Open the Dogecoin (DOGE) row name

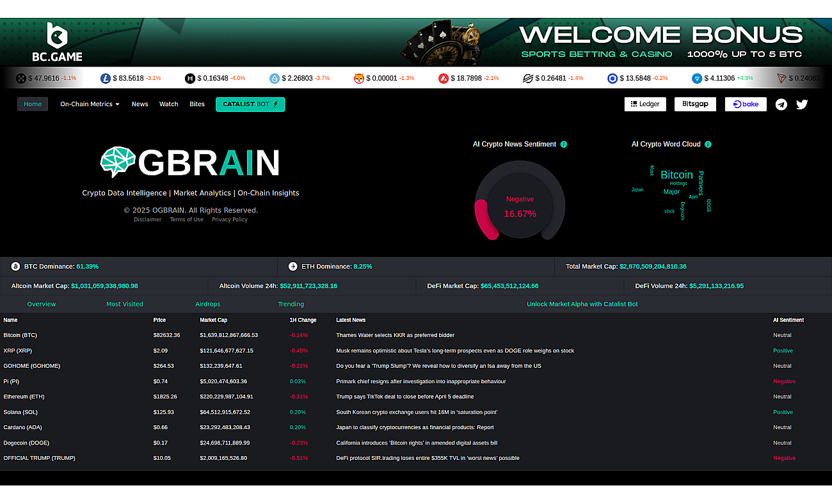pos(26,443)
